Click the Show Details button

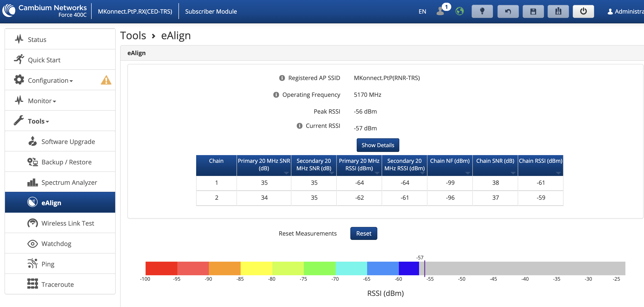click(378, 145)
